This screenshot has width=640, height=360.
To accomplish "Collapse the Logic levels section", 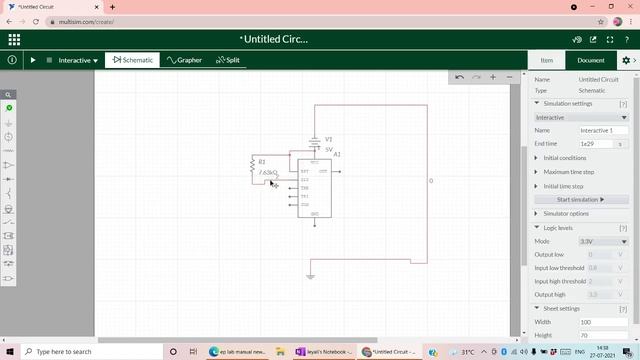I will click(x=537, y=228).
